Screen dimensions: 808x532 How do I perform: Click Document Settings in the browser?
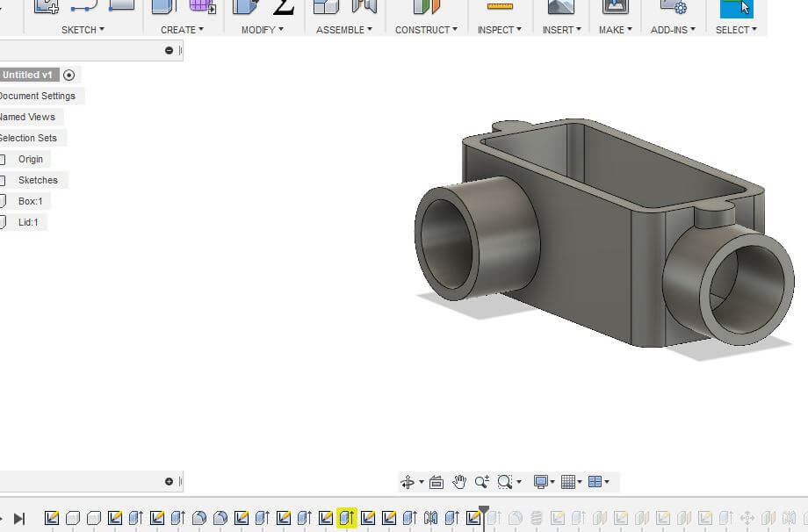click(37, 96)
